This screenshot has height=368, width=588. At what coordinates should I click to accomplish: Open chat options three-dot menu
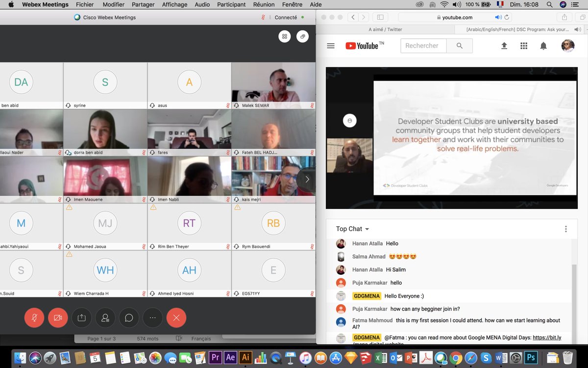[565, 229]
